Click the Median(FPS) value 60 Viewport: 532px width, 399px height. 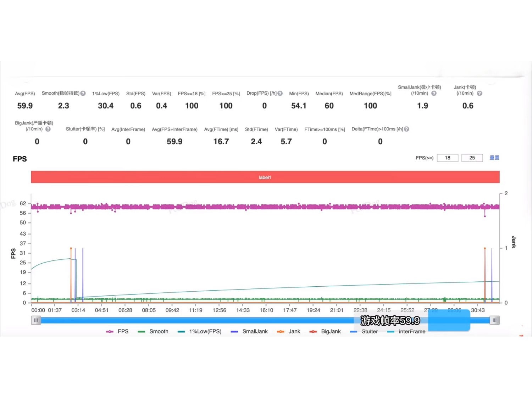[329, 106]
